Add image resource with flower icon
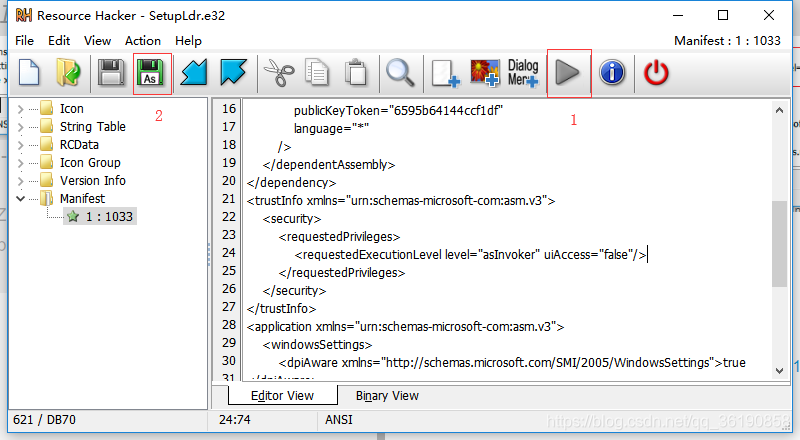 [x=485, y=73]
